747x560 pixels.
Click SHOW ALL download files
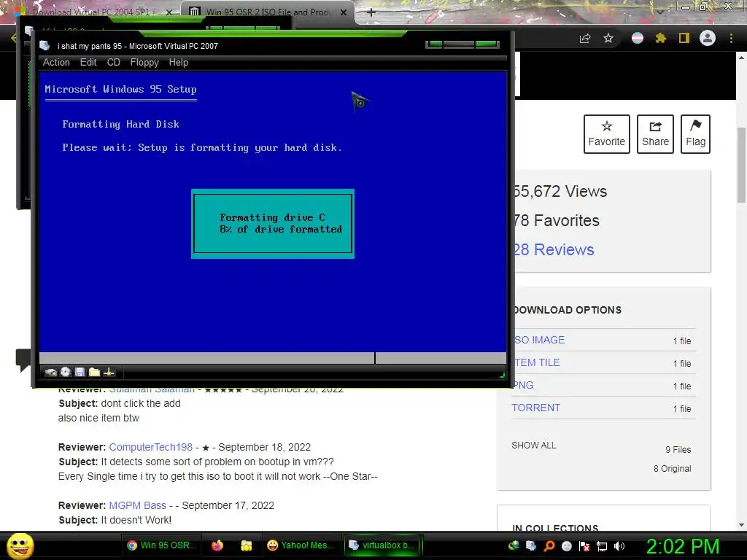tap(533, 446)
